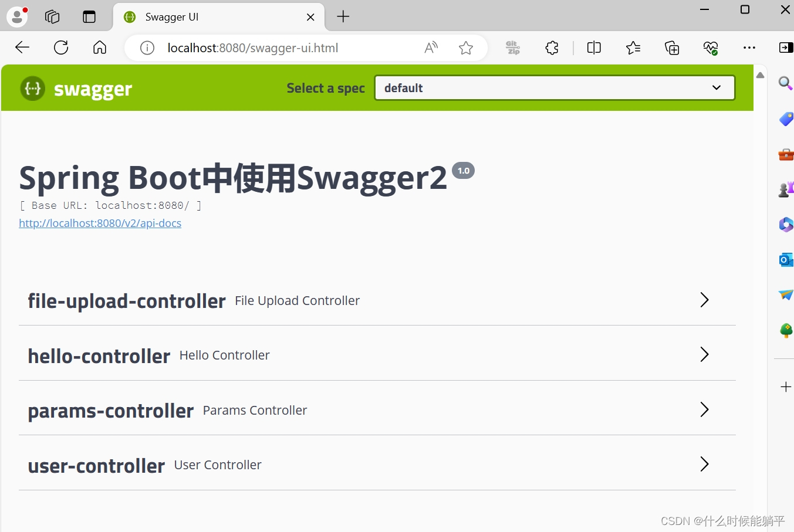Open the Split screen icon
The height and width of the screenshot is (532, 794).
tap(593, 48)
